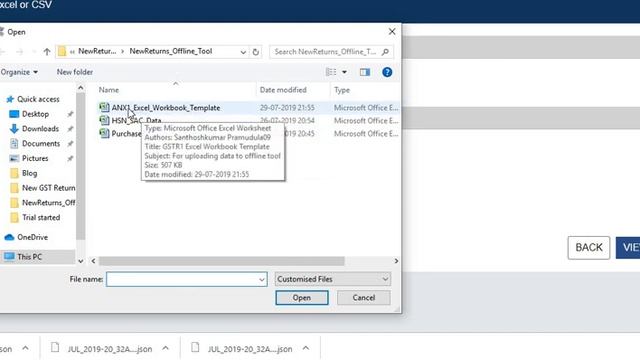Expand options for first JUL_2019-20 json download
The height and width of the screenshot is (360, 640).
[165, 348]
